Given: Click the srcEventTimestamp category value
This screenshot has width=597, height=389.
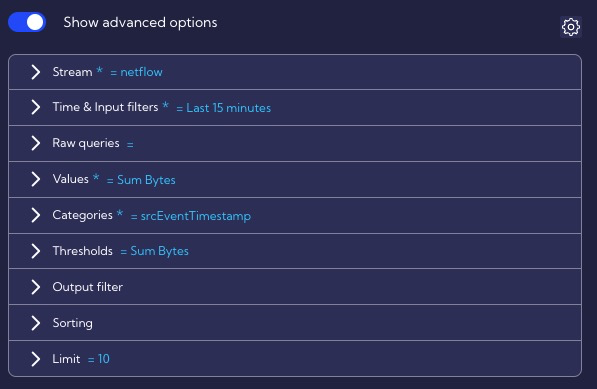Looking at the screenshot, I should point(196,216).
